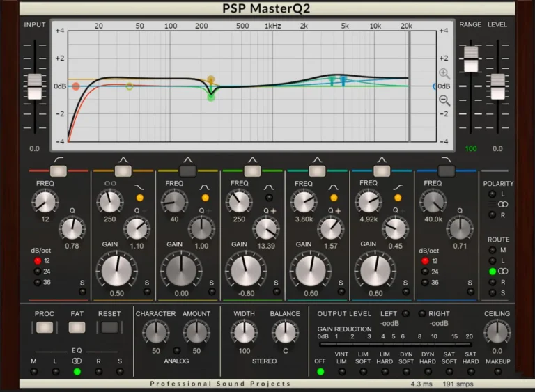Click the INPUT level fader
This screenshot has height=392, width=535.
click(34, 86)
